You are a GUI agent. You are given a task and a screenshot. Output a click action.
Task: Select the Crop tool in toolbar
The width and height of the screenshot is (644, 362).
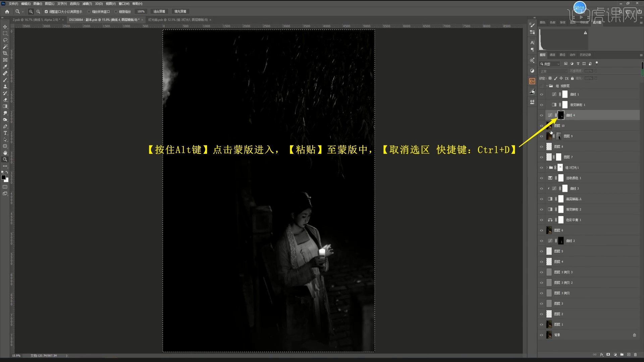(x=5, y=53)
